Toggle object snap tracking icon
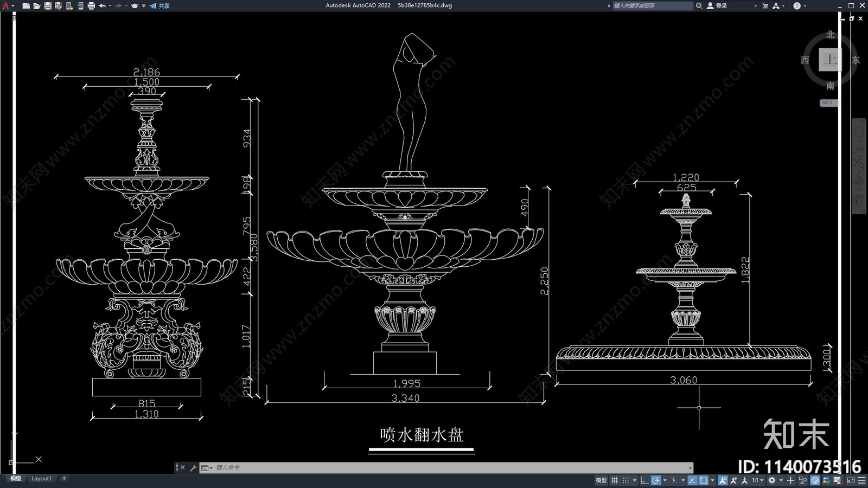The height and width of the screenshot is (488, 868). pyautogui.click(x=692, y=480)
